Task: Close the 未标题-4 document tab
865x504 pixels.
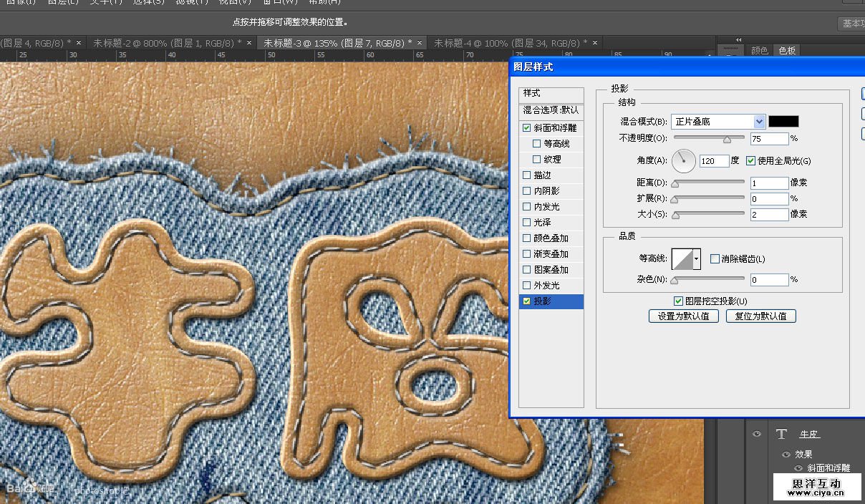Action: tap(595, 43)
